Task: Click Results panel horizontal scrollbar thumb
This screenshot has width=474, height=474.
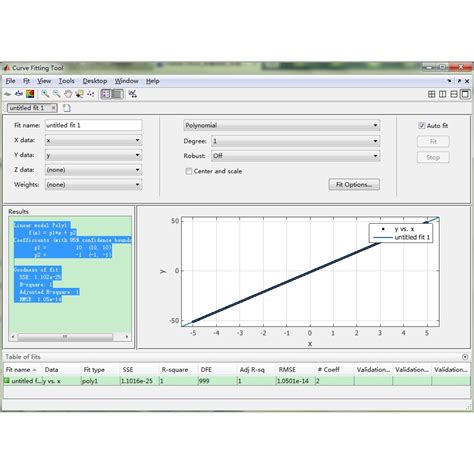Action: [65, 337]
